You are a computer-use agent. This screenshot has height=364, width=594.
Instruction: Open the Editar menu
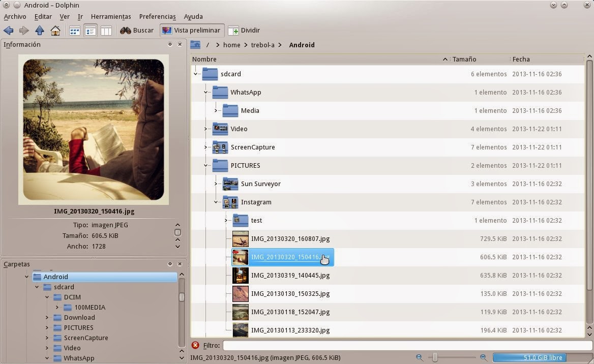coord(43,17)
